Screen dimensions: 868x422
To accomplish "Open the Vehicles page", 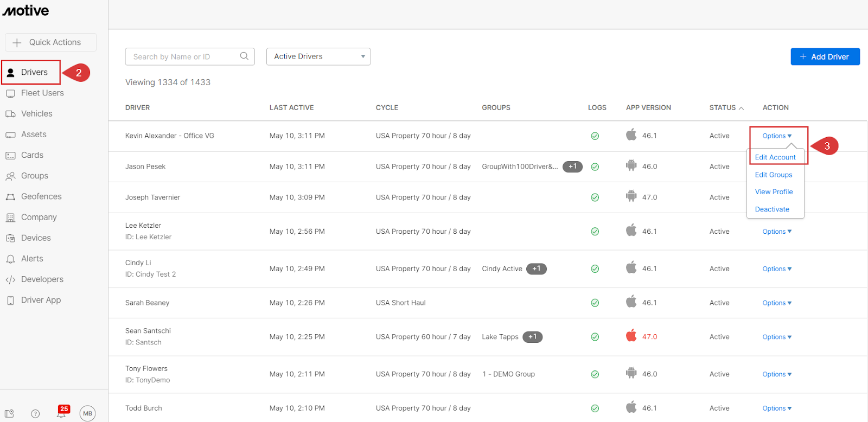I will click(29, 113).
